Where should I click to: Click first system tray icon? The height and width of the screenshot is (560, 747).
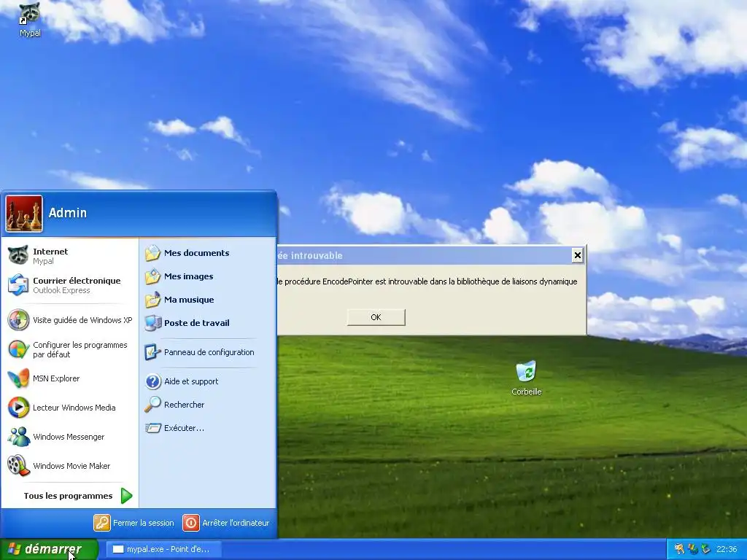tap(679, 549)
